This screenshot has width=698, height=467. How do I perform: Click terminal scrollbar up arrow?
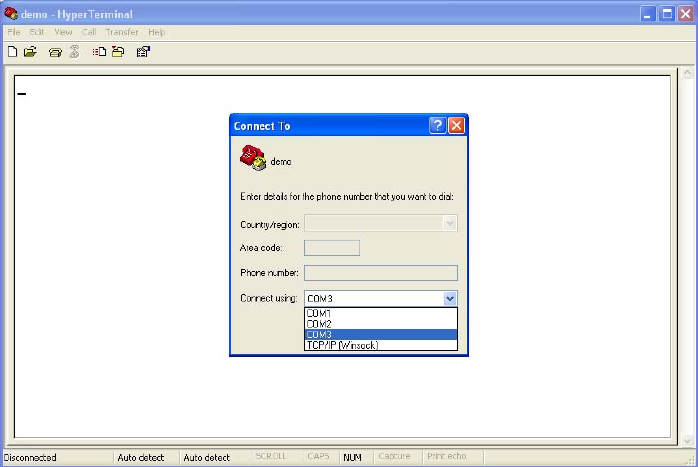(x=687, y=73)
